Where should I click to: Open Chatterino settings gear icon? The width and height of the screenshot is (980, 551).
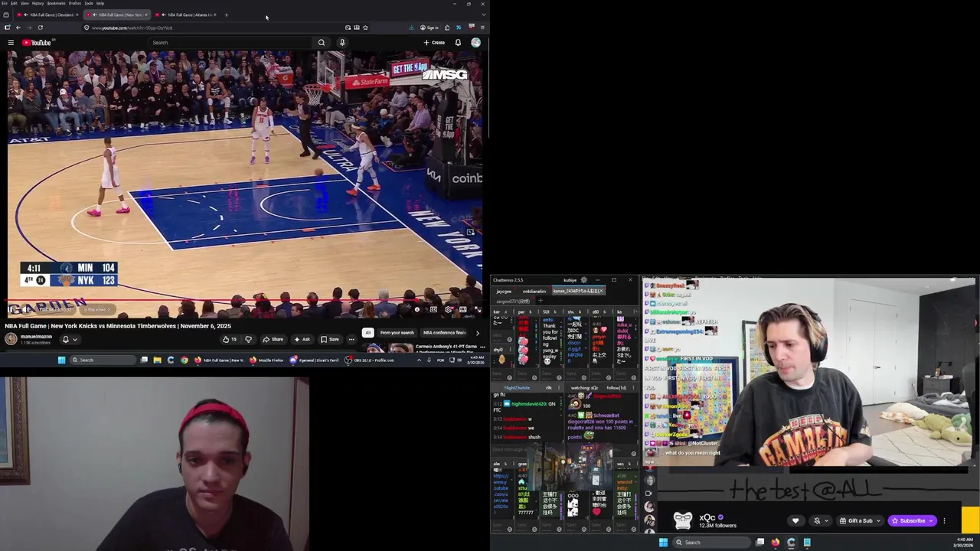(584, 280)
